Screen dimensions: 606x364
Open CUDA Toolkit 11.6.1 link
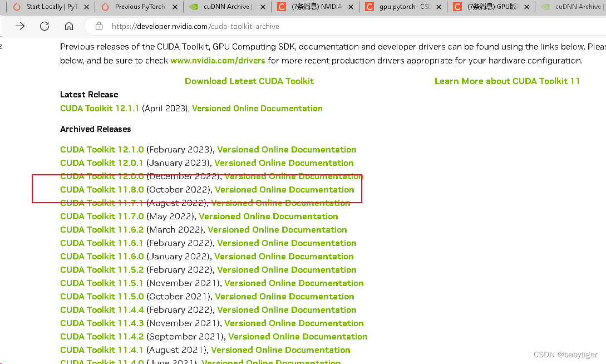(x=101, y=243)
